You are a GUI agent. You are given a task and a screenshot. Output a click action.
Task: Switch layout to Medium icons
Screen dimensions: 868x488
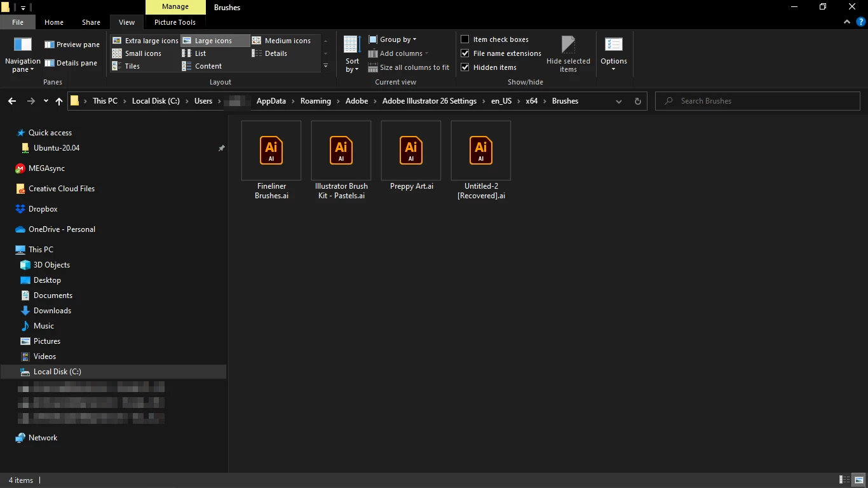[x=281, y=41]
